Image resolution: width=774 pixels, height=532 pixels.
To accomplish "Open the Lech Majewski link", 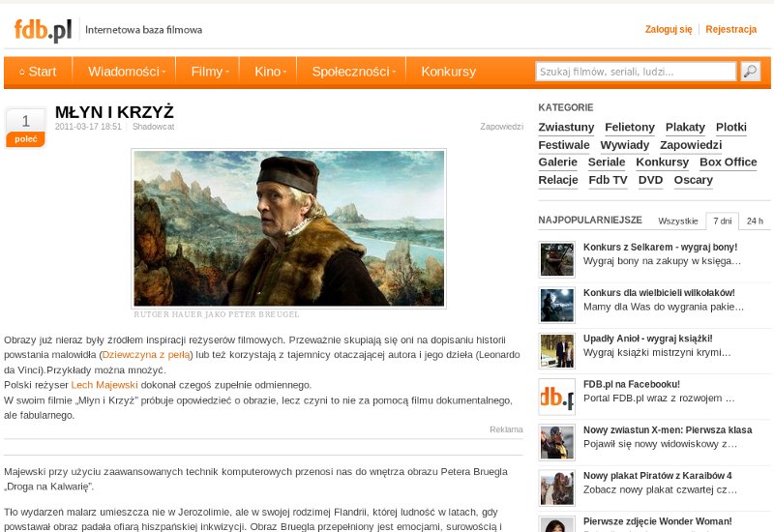I will click(x=104, y=385).
